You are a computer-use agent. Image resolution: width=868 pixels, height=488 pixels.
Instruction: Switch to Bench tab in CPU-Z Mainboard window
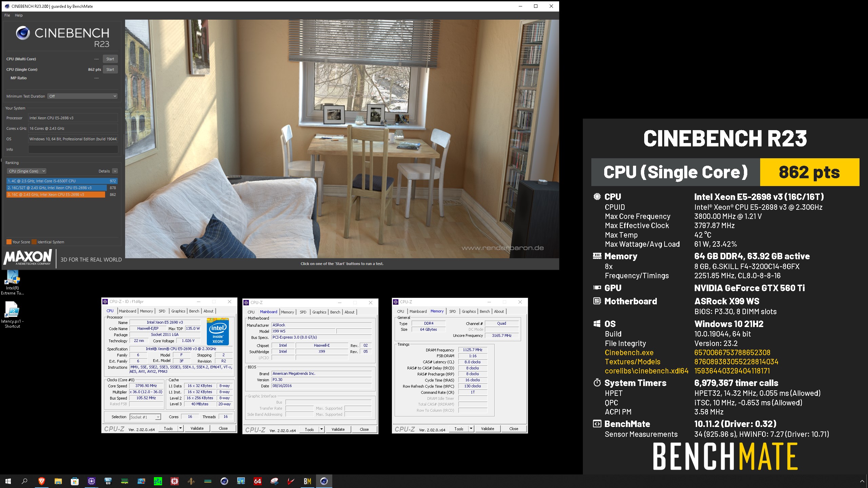(335, 312)
